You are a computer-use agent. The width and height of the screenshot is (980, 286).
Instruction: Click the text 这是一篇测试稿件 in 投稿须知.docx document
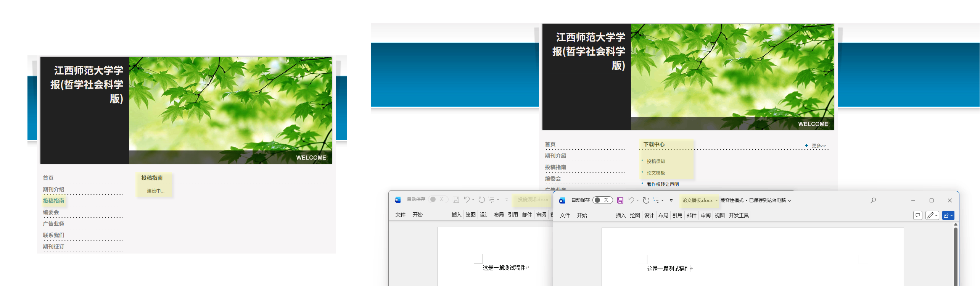pyautogui.click(x=504, y=268)
